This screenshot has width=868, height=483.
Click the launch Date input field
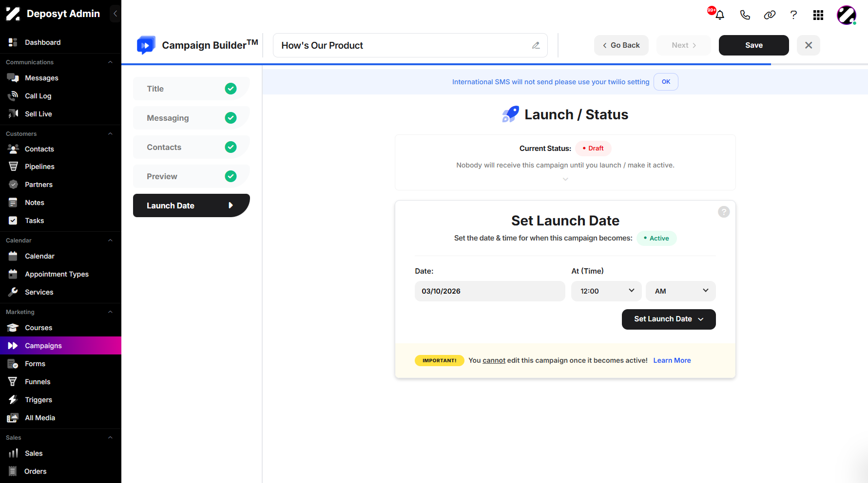coord(490,291)
